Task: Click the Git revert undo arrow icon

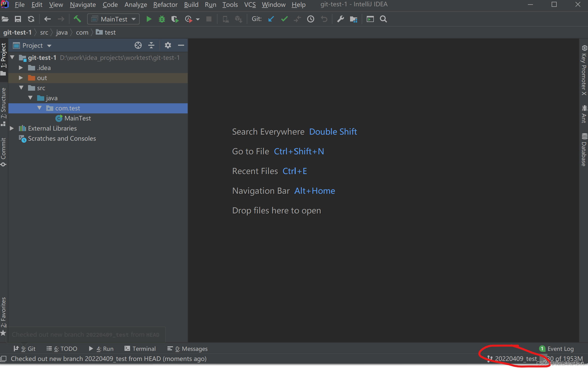Action: (x=324, y=19)
